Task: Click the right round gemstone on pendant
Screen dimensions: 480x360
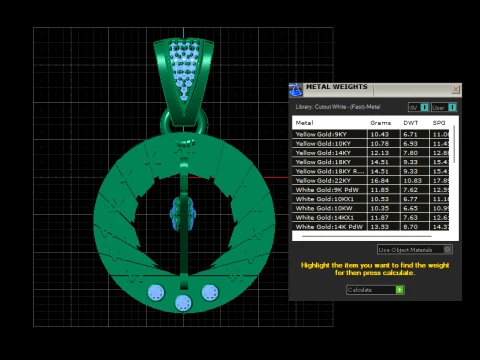Action: click(x=210, y=292)
